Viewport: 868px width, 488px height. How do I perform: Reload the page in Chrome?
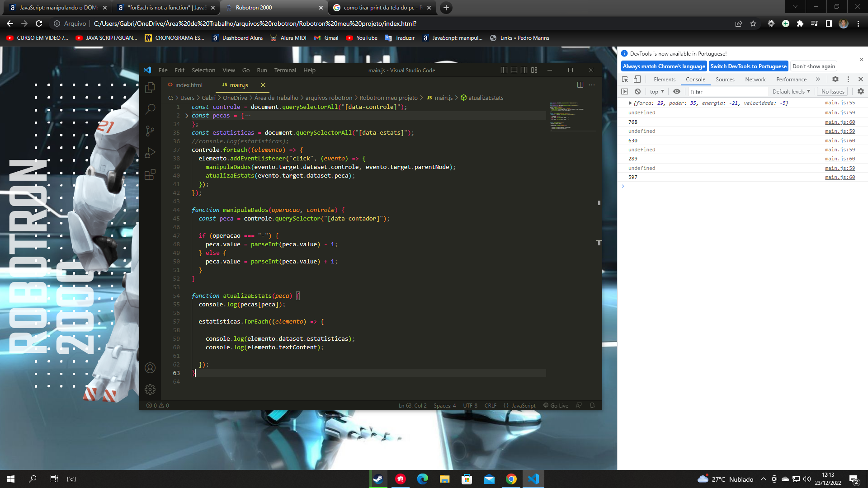39,23
